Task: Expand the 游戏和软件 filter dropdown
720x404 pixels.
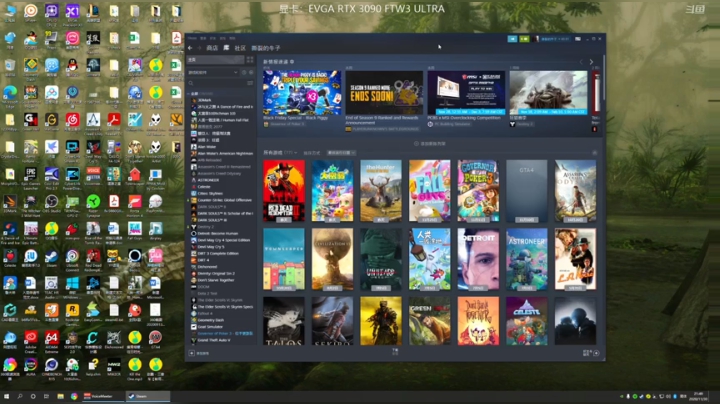Action: [213, 72]
